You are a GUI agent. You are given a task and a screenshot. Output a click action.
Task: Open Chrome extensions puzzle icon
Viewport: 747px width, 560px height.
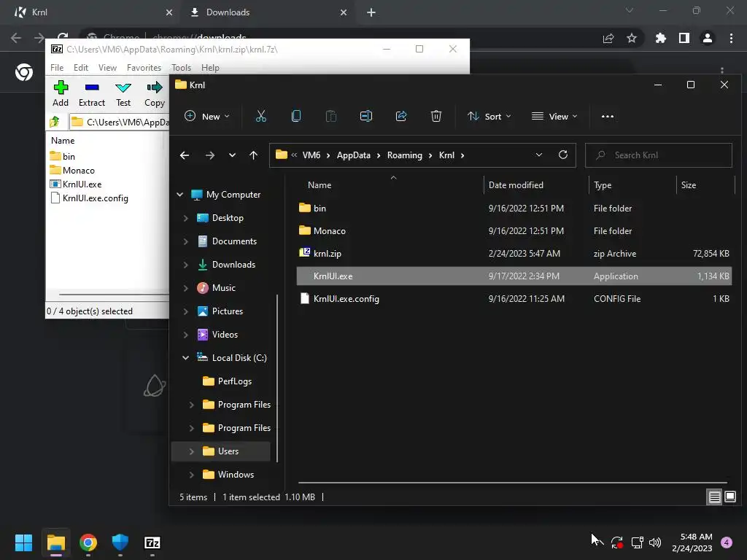point(660,38)
